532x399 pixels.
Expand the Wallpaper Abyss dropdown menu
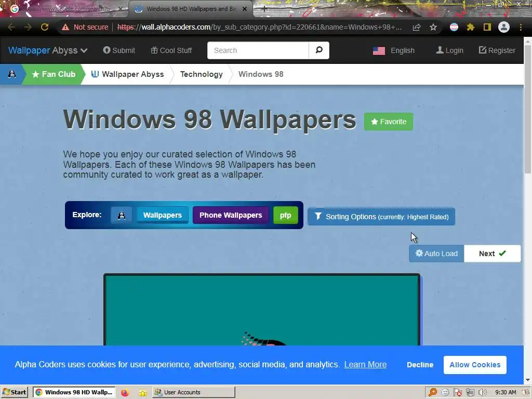coord(48,50)
